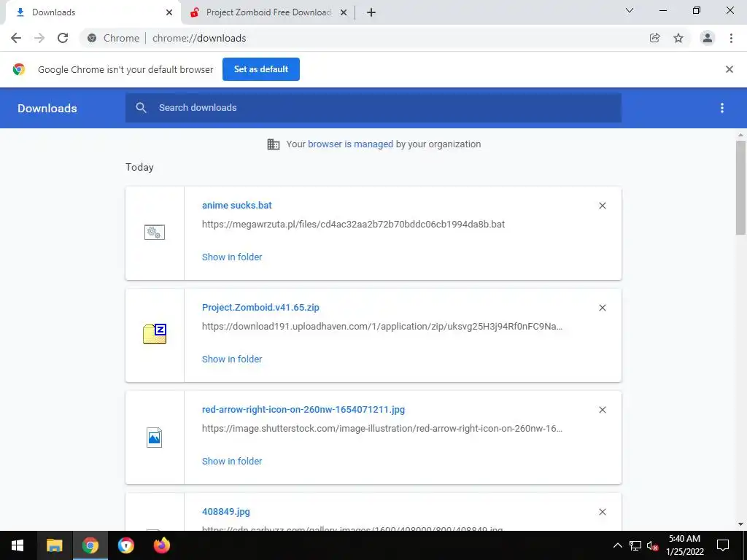Open the Windows Start menu

point(18,545)
